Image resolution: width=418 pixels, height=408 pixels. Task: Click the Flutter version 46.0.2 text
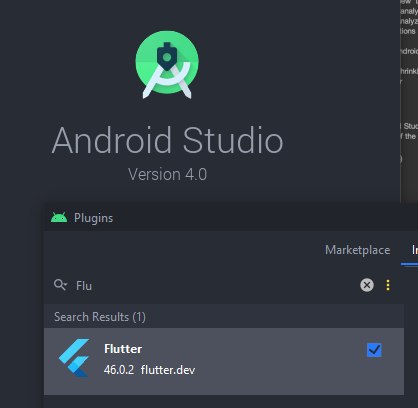click(119, 370)
